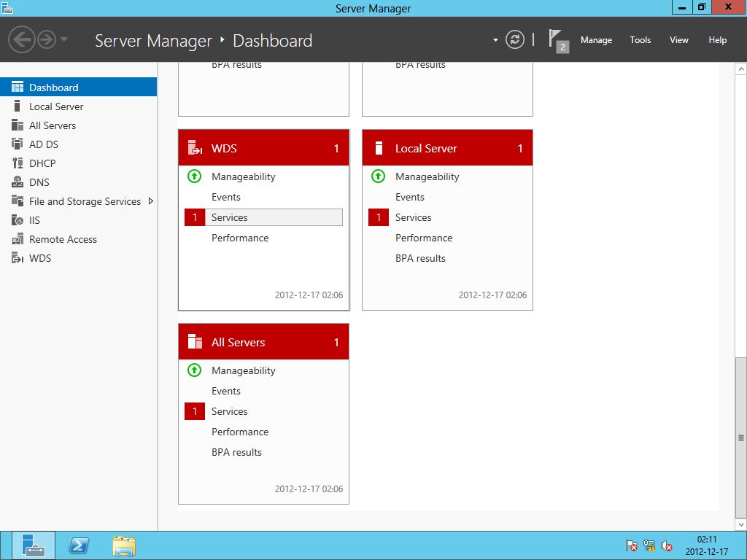The width and height of the screenshot is (747, 560).
Task: Click green Manageability status icon in WDS tile
Action: [x=194, y=176]
